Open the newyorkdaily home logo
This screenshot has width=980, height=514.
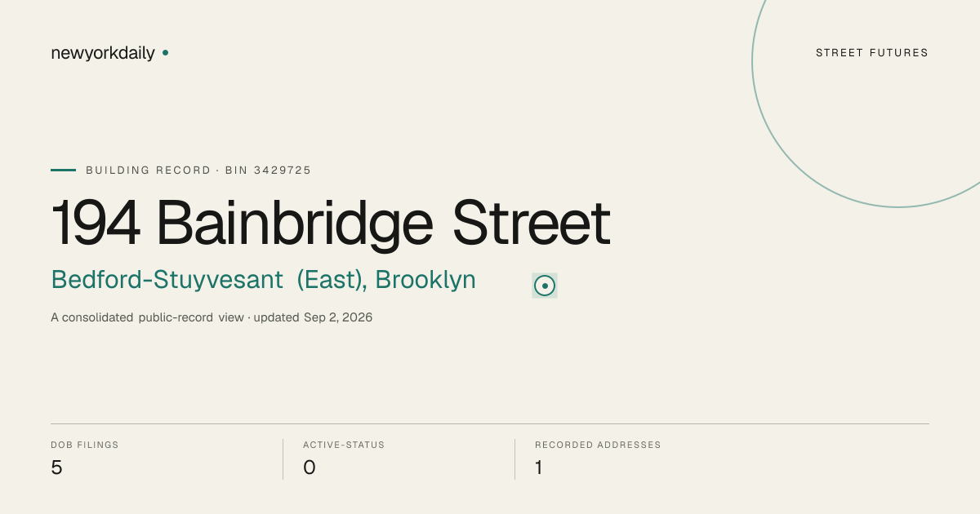point(103,53)
